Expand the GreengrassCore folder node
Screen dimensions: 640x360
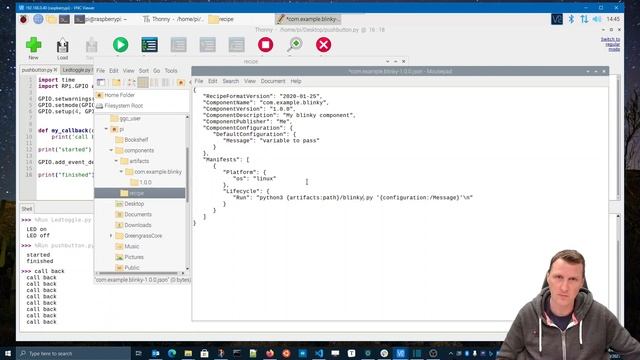click(111, 236)
